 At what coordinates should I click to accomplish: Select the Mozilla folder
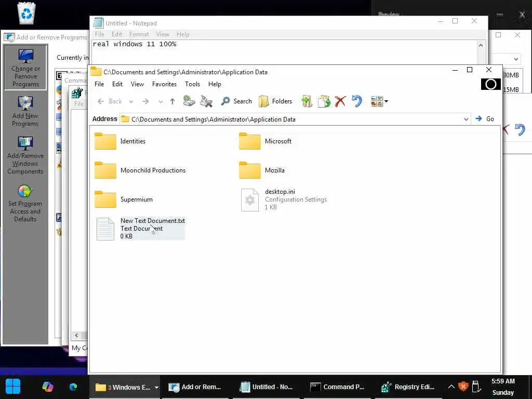pos(262,170)
